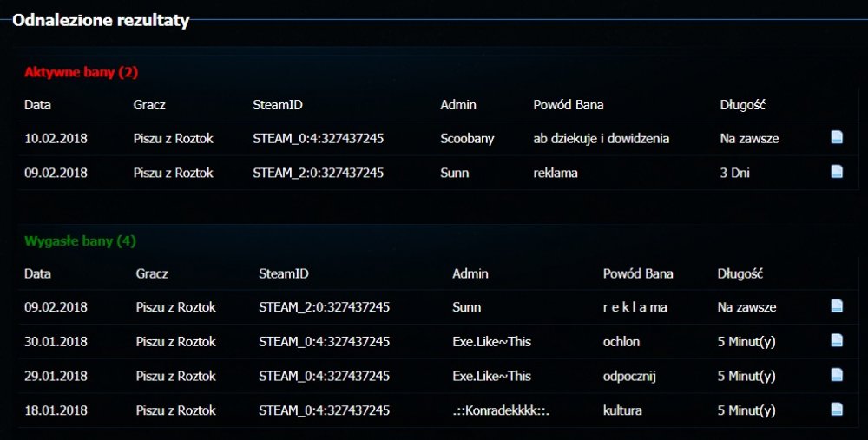Click Data column header in active bans

(37, 105)
